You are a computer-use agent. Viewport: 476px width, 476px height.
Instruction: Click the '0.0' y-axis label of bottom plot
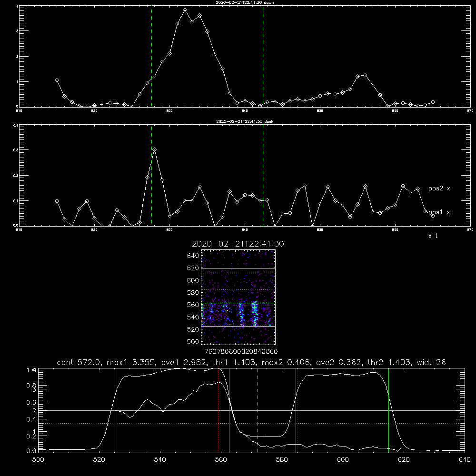coord(31,451)
